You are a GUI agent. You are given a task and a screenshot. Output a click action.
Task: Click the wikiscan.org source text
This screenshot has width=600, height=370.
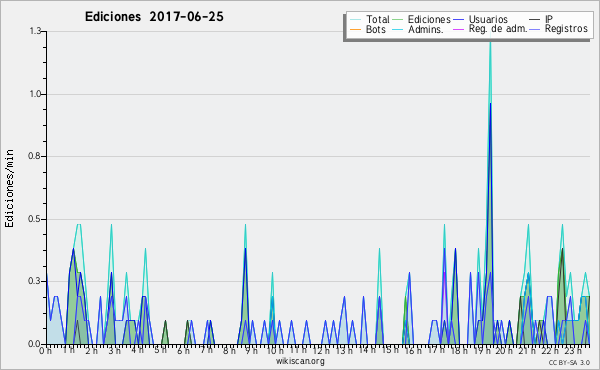[x=300, y=361]
